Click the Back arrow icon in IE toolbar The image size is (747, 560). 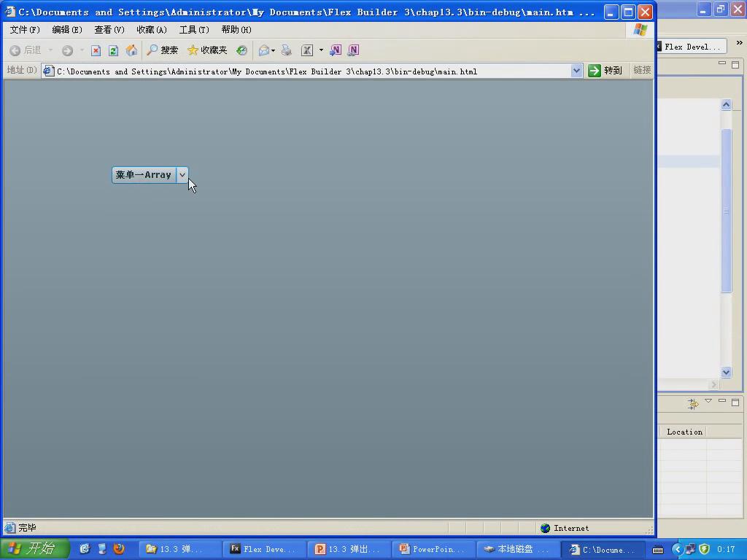pos(15,50)
